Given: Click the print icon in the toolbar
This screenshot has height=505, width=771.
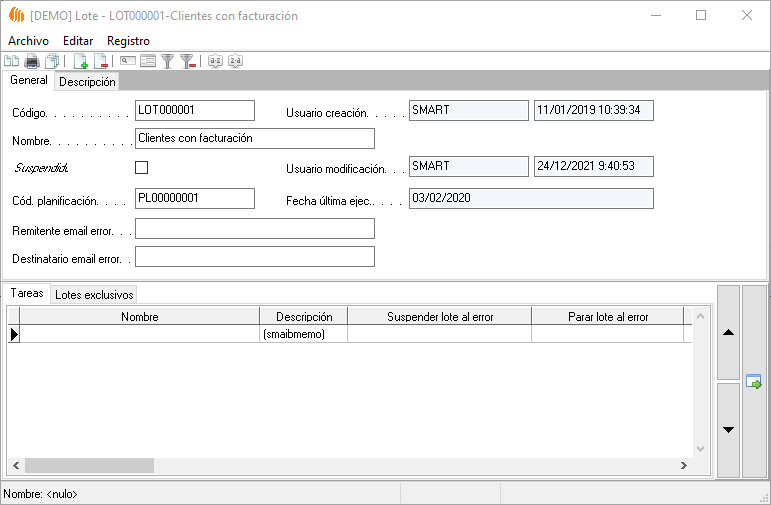Looking at the screenshot, I should (x=32, y=61).
